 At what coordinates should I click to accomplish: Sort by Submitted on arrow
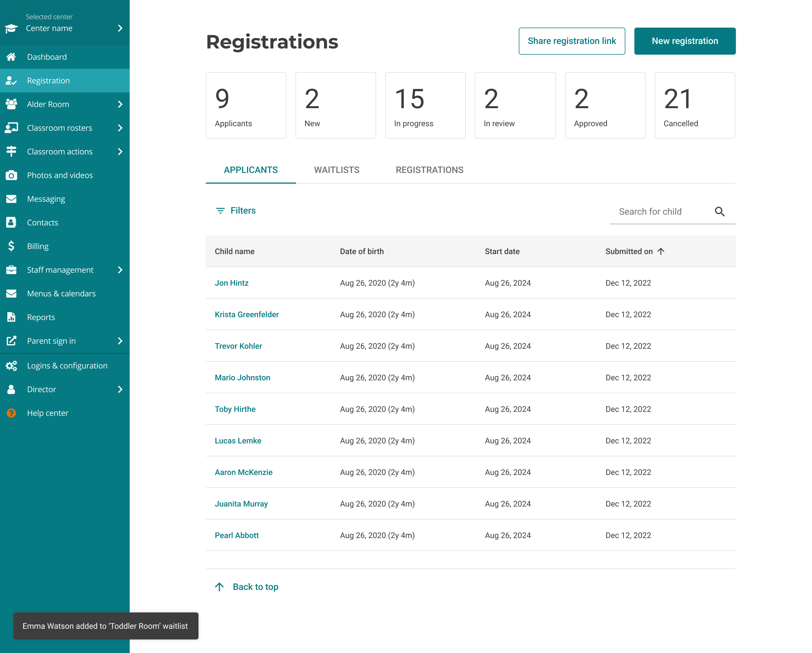661,251
